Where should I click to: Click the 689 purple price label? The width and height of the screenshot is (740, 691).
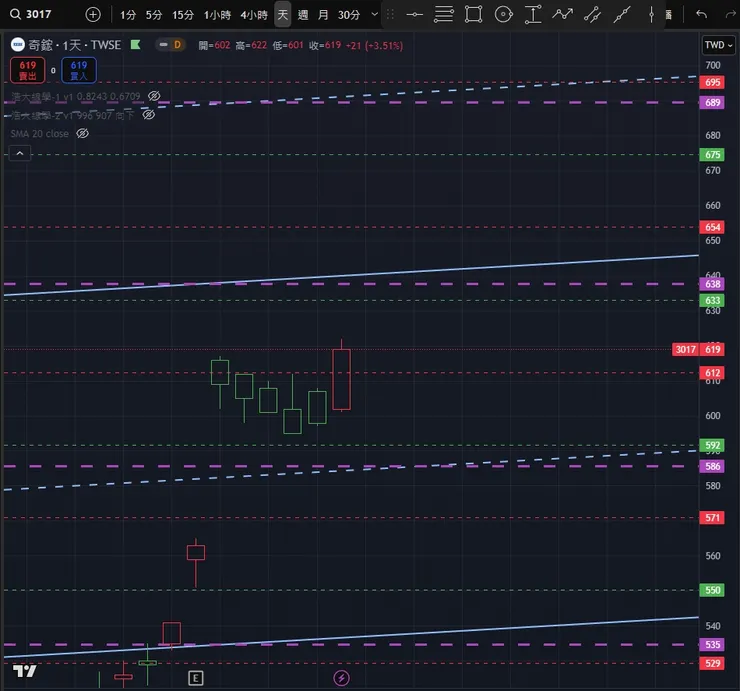pos(712,102)
